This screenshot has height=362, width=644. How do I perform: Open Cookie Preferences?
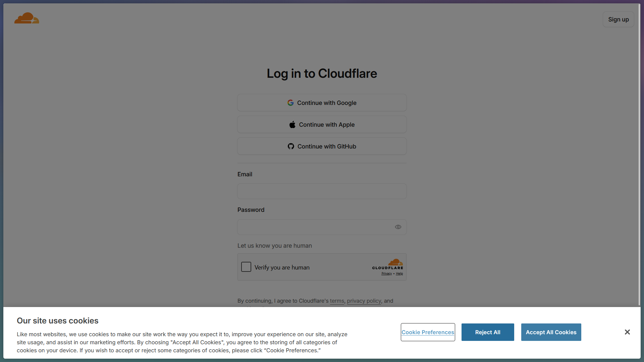click(x=428, y=332)
